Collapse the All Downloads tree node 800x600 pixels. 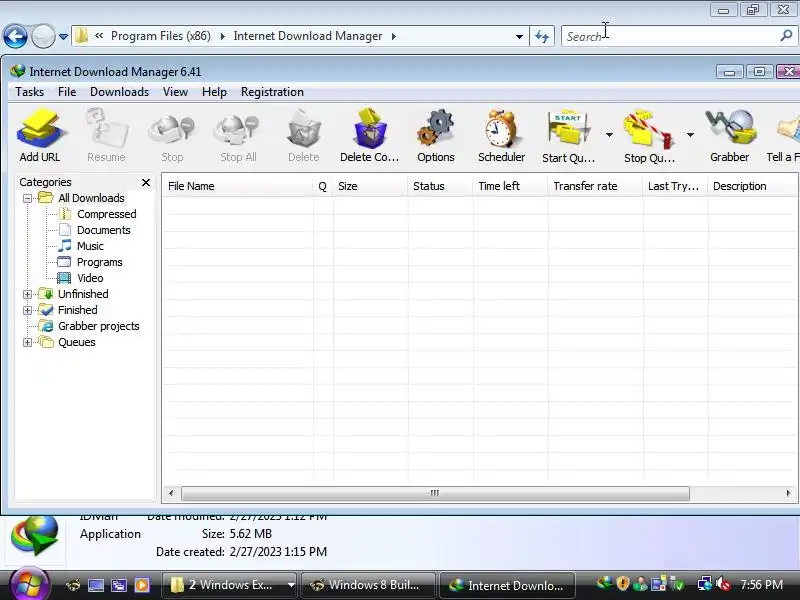click(x=28, y=198)
